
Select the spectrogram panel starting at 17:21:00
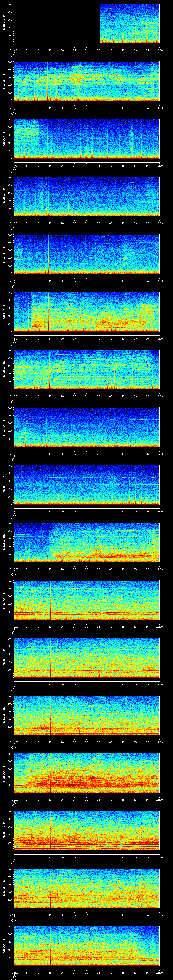click(87, 715)
